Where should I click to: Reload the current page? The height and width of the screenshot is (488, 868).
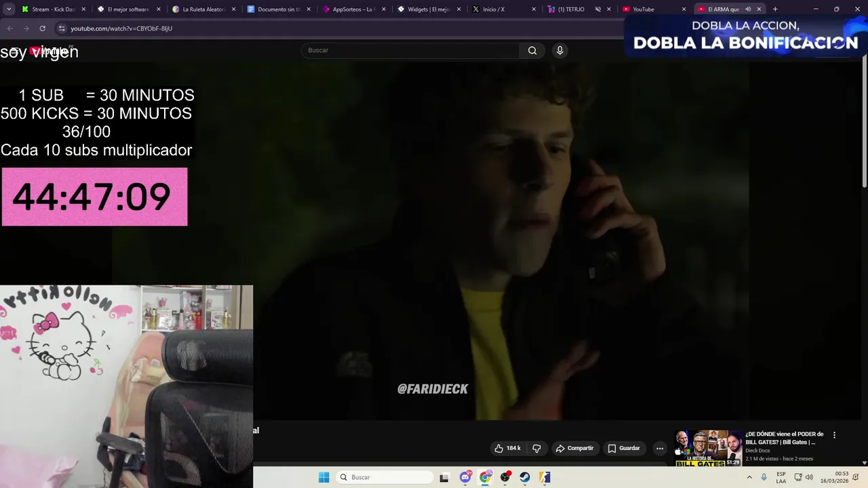click(x=42, y=28)
